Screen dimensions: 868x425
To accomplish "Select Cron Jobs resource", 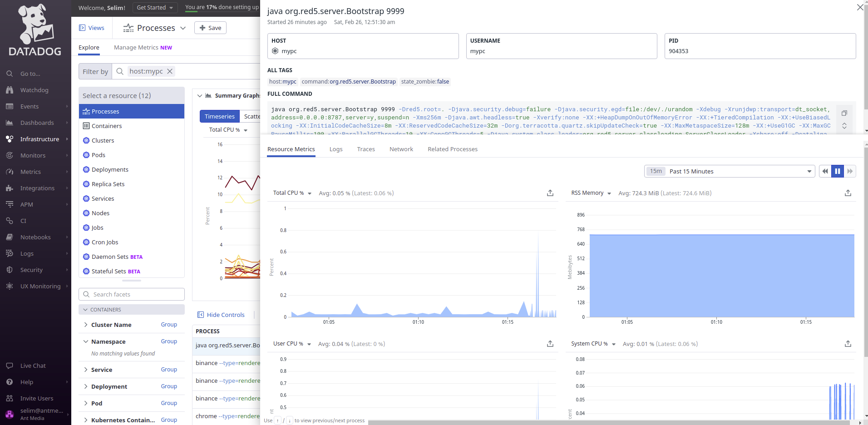I will coord(132,242).
